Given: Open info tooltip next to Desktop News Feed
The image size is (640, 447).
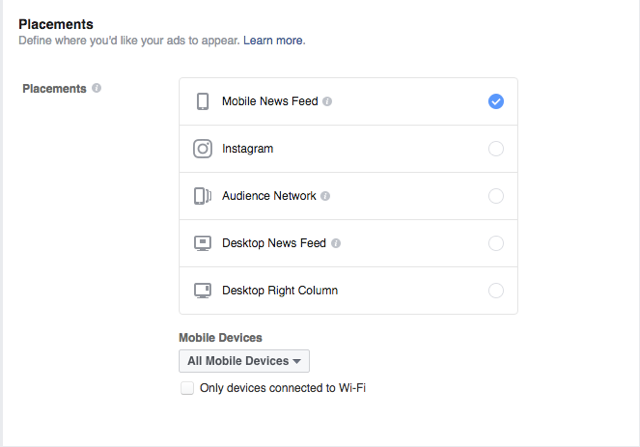Looking at the screenshot, I should pos(336,243).
